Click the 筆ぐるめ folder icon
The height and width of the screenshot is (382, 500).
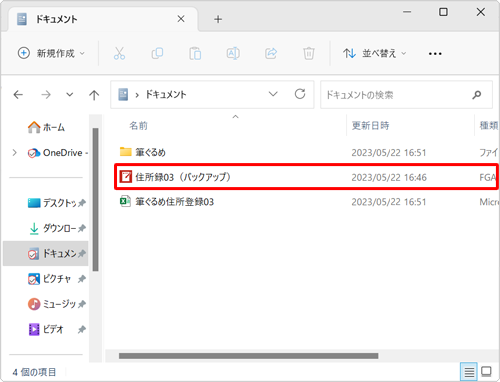click(x=126, y=152)
